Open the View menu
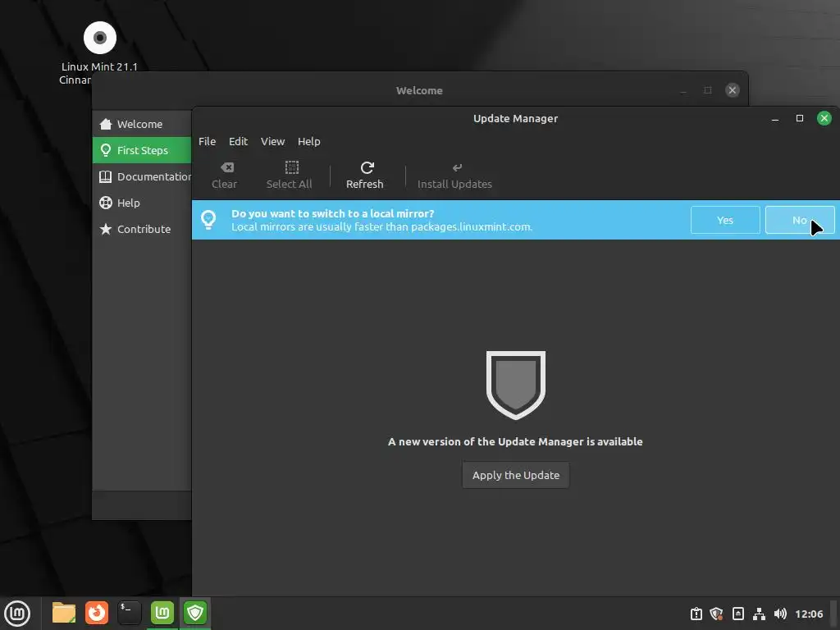Image resolution: width=840 pixels, height=630 pixels. 272,141
